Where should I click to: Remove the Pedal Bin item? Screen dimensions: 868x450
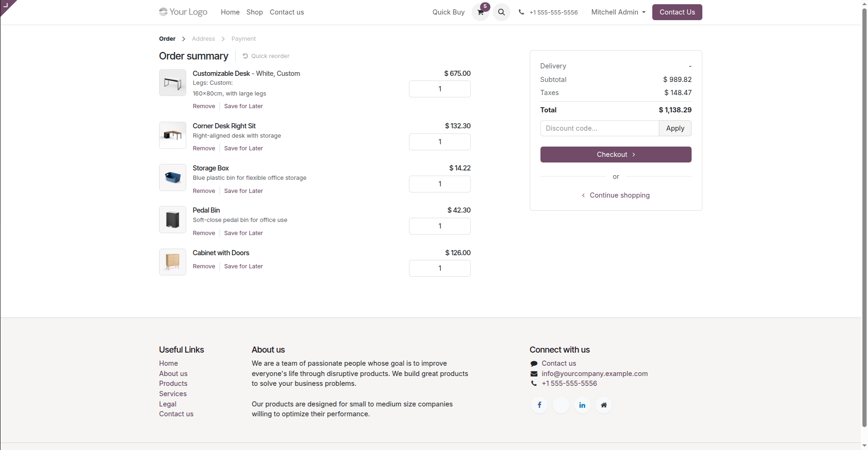pos(204,233)
